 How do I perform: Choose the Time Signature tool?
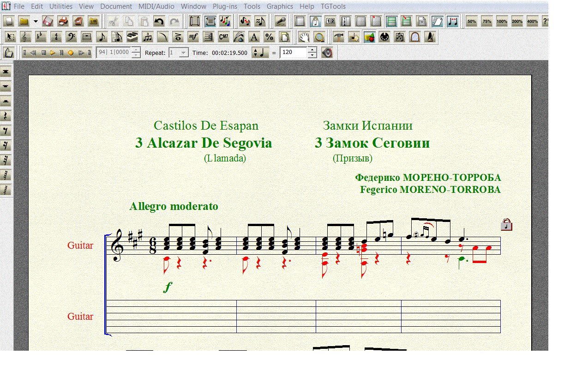pyautogui.click(x=56, y=37)
